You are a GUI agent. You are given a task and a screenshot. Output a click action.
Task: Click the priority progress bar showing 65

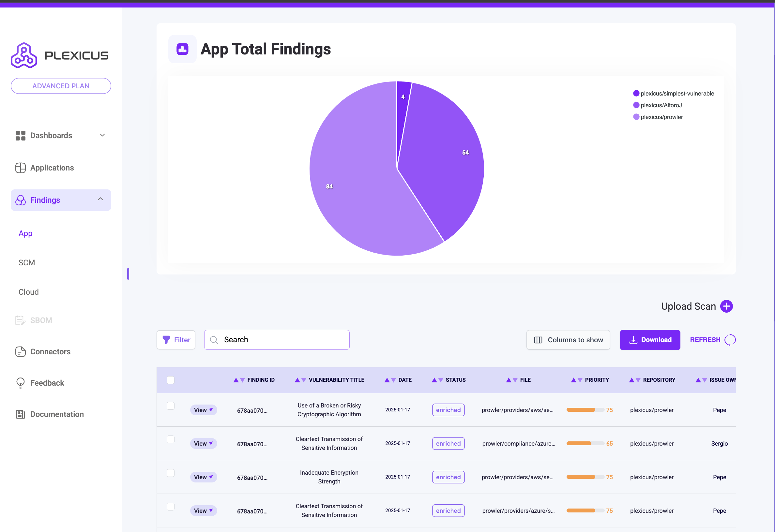click(585, 443)
